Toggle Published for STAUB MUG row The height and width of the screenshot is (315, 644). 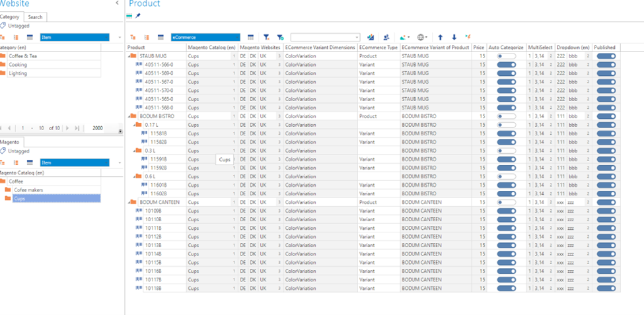click(x=606, y=56)
